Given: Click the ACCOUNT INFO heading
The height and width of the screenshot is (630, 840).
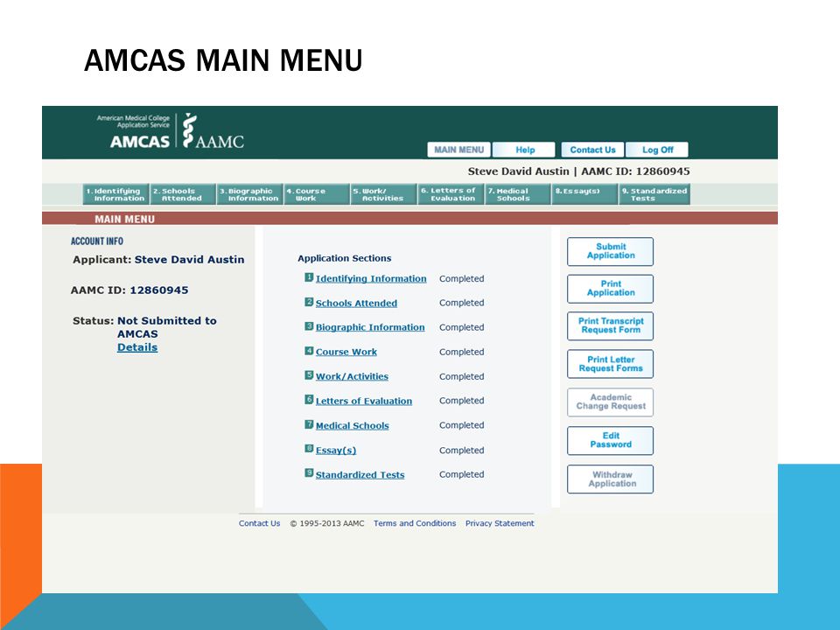Looking at the screenshot, I should click(x=97, y=241).
